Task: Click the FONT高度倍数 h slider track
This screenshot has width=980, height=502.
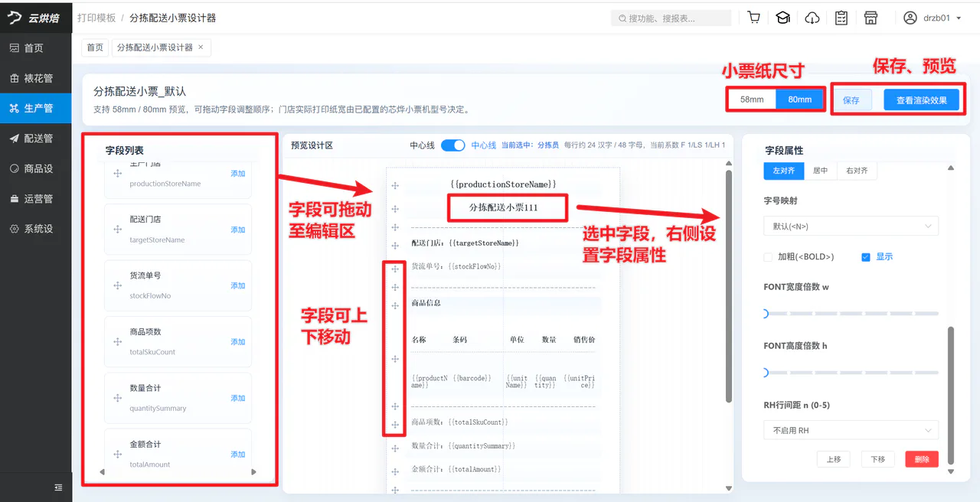Action: point(851,373)
